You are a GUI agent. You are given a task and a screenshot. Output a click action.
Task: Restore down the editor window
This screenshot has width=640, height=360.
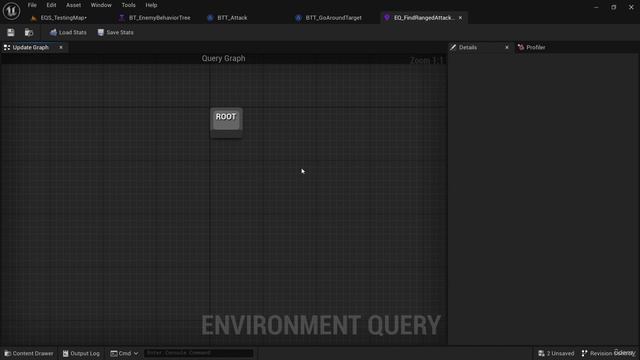pos(613,7)
